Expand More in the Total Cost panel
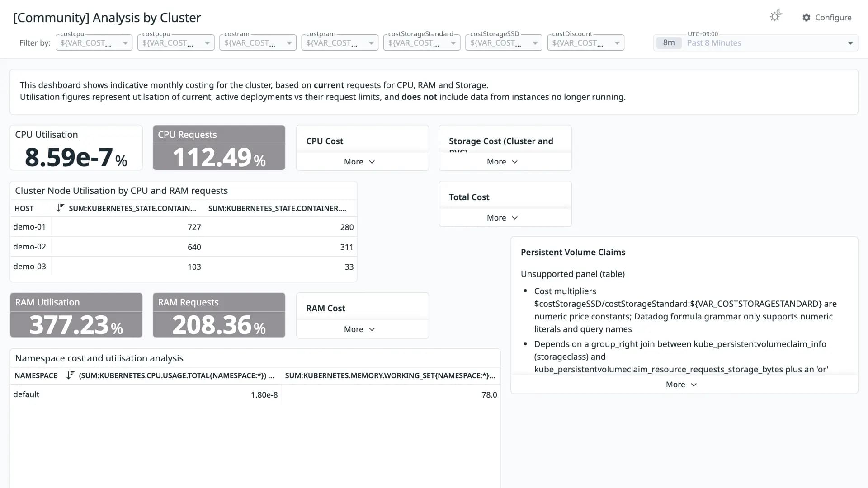The height and width of the screenshot is (488, 868). click(503, 218)
